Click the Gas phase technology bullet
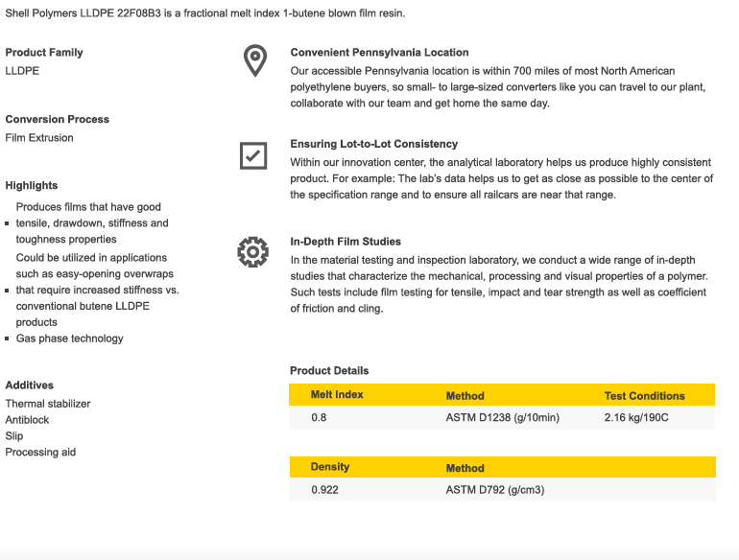 [x=69, y=338]
